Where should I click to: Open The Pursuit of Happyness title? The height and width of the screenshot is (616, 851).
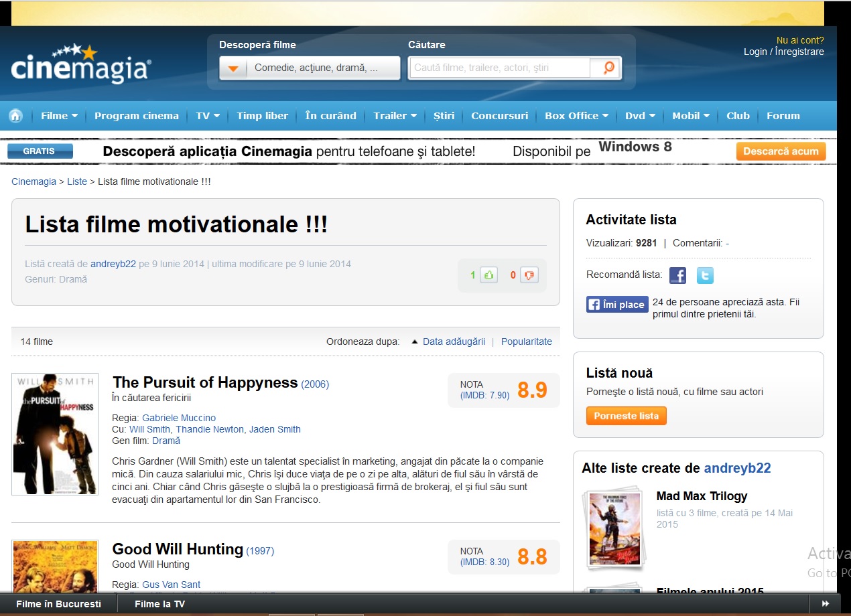point(205,382)
